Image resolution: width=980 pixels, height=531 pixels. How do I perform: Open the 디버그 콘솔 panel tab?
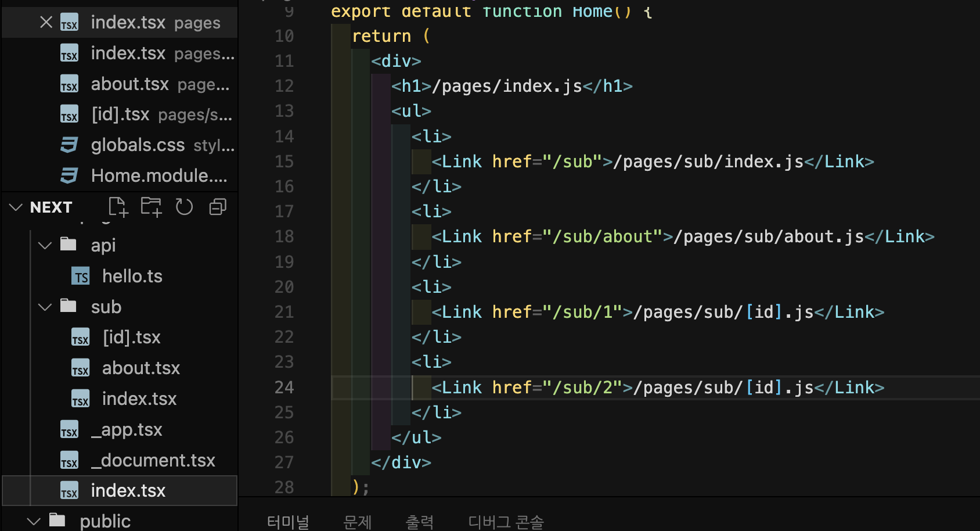(506, 522)
